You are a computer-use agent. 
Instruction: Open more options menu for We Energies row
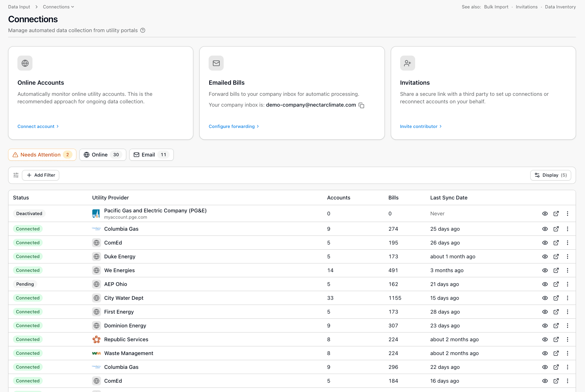[568, 270]
